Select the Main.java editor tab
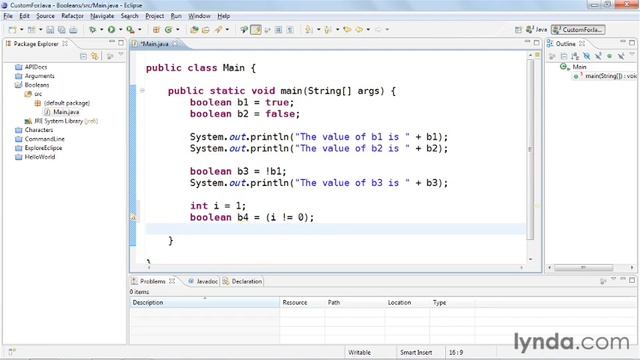Image resolution: width=640 pixels, height=360 pixels. pyautogui.click(x=154, y=44)
